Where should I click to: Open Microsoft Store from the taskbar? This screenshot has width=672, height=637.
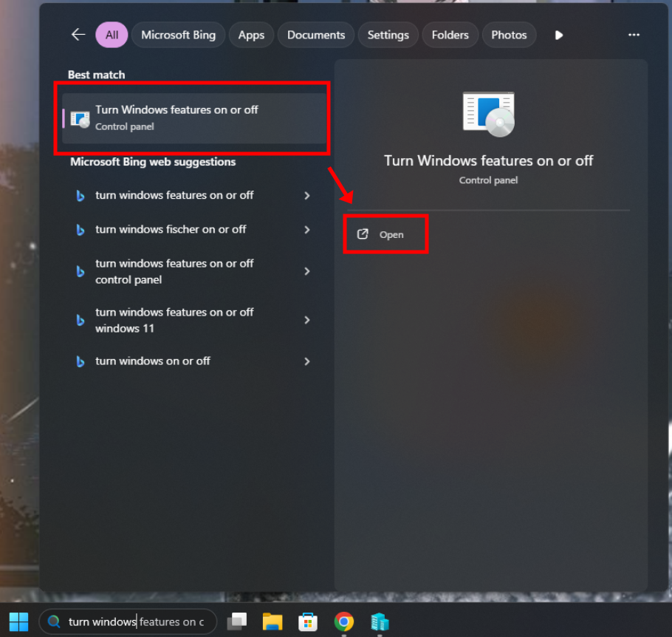[x=308, y=621]
